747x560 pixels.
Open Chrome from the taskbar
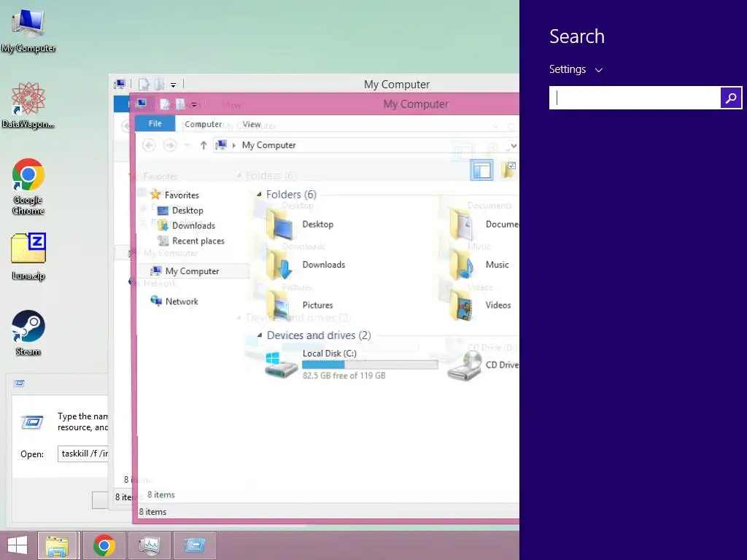coord(104,545)
